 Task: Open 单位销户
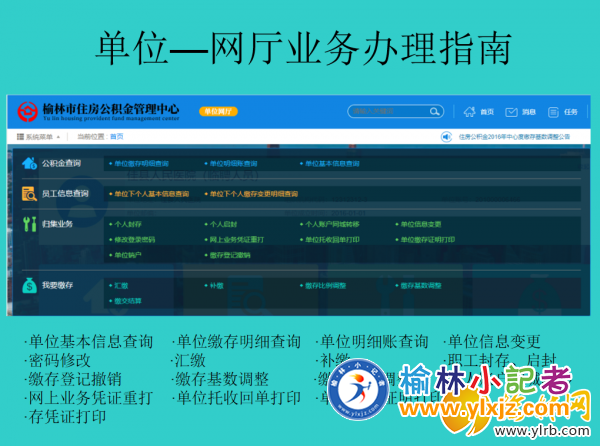click(128, 255)
